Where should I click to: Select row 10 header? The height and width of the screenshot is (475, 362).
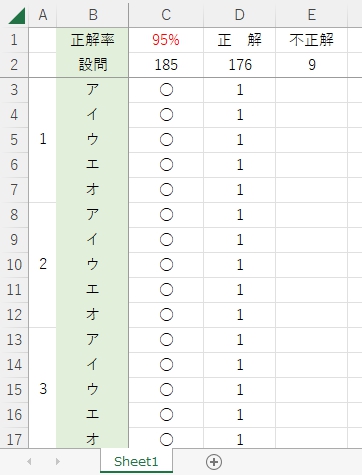14,265
